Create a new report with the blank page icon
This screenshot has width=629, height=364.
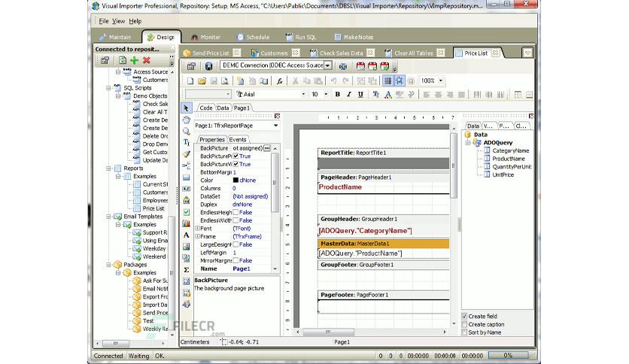(x=190, y=81)
